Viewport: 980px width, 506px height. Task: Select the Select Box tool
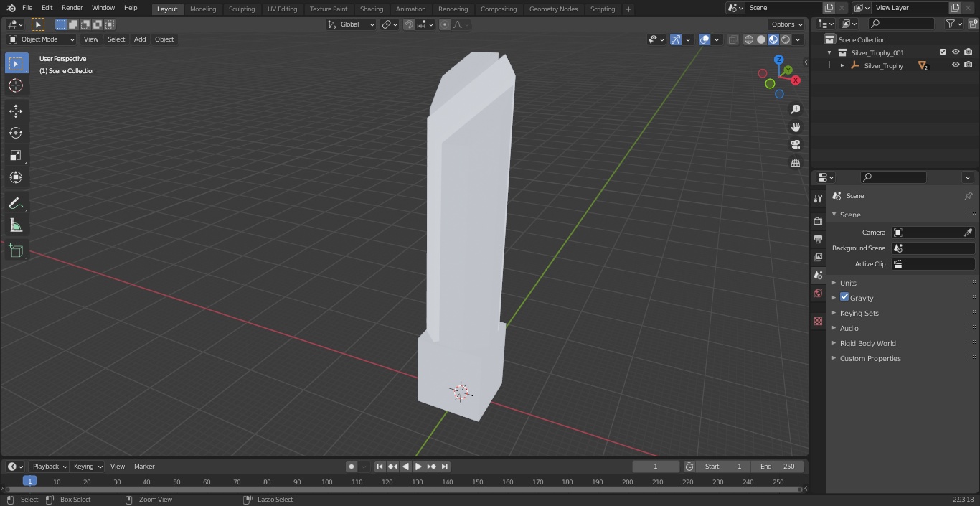click(x=16, y=63)
